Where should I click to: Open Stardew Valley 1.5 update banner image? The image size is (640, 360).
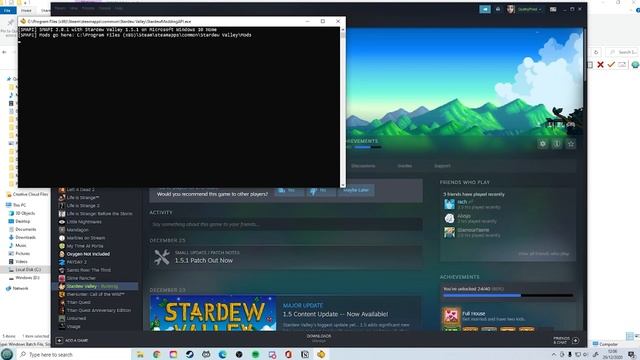coord(213,313)
